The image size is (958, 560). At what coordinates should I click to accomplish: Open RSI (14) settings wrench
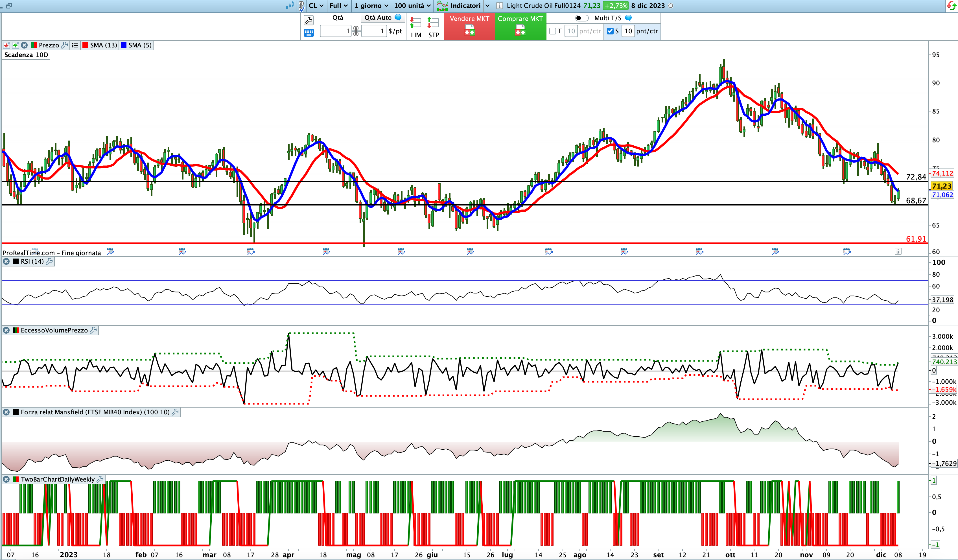[49, 262]
